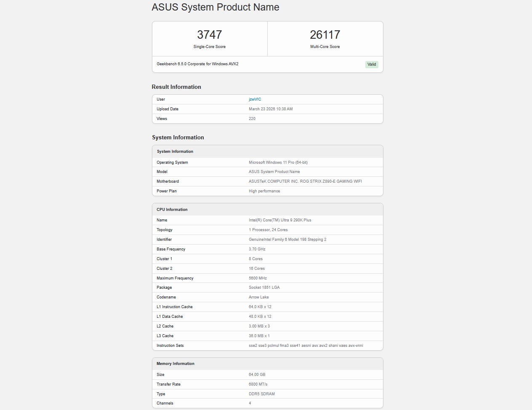The image size is (532, 410).
Task: Click the Result Information heading
Action: (x=176, y=87)
